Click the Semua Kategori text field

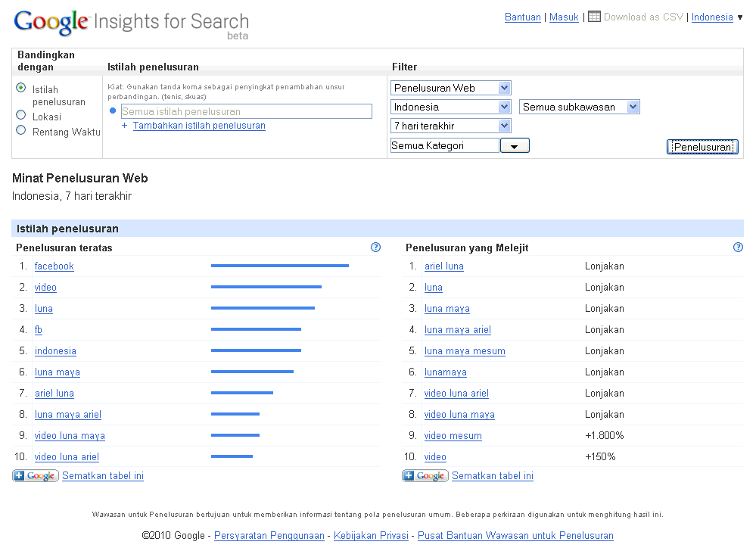tap(444, 145)
